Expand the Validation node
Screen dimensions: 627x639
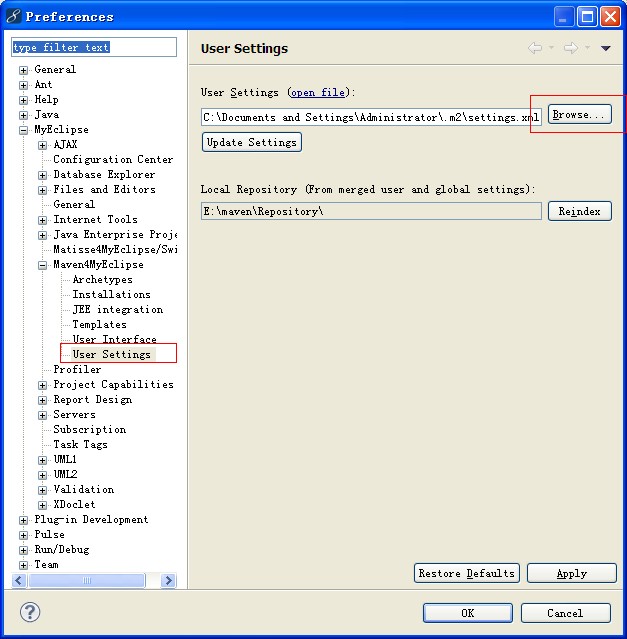click(42, 490)
